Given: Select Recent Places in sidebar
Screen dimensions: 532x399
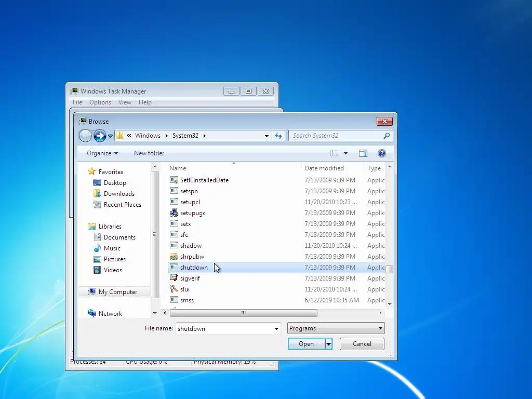Looking at the screenshot, I should (123, 205).
